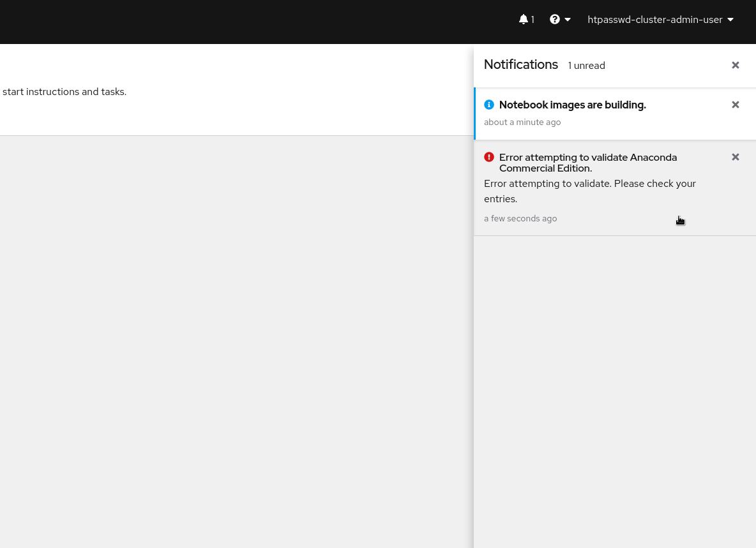
Task: Close the Notifications drawer
Action: [x=736, y=65]
